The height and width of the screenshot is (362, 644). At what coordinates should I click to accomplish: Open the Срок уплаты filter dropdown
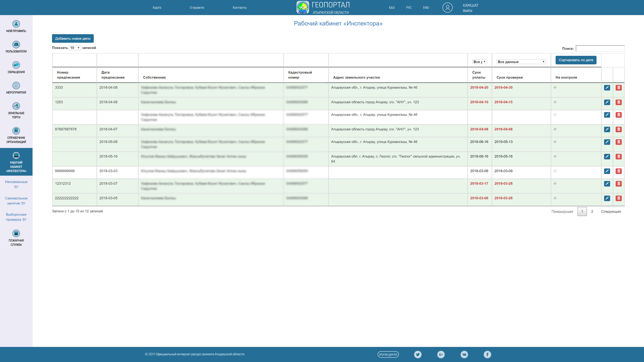[x=479, y=62]
